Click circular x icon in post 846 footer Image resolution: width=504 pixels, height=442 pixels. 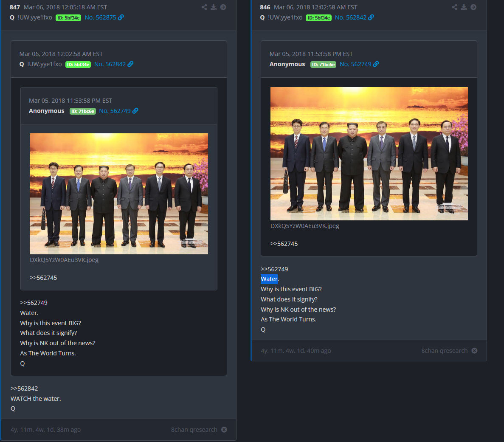click(x=474, y=350)
